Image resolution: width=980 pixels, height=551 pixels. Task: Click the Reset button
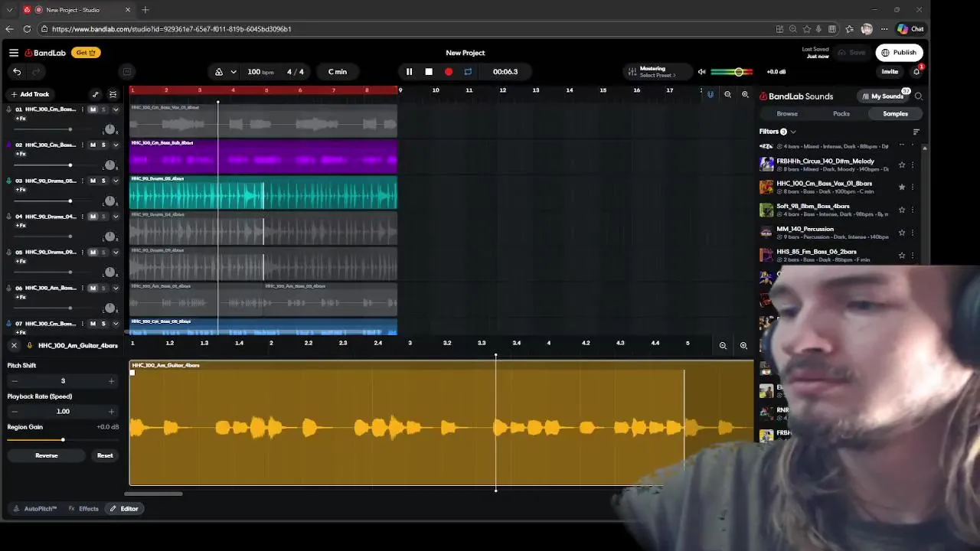coord(105,455)
